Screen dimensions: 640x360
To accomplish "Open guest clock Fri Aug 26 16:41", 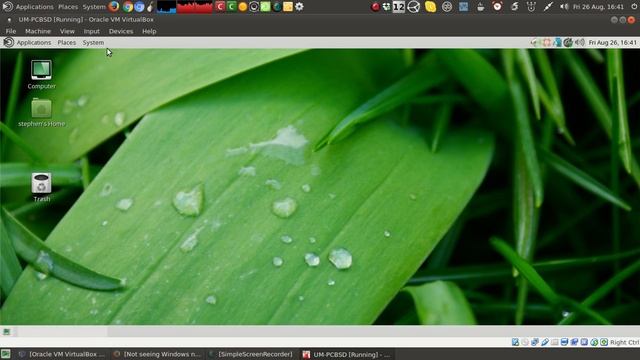I will [x=612, y=42].
